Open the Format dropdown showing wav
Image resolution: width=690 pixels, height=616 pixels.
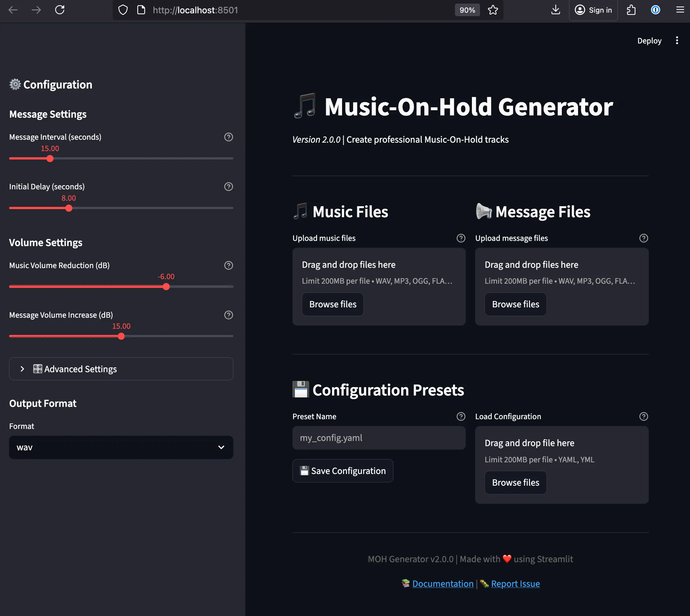point(121,447)
